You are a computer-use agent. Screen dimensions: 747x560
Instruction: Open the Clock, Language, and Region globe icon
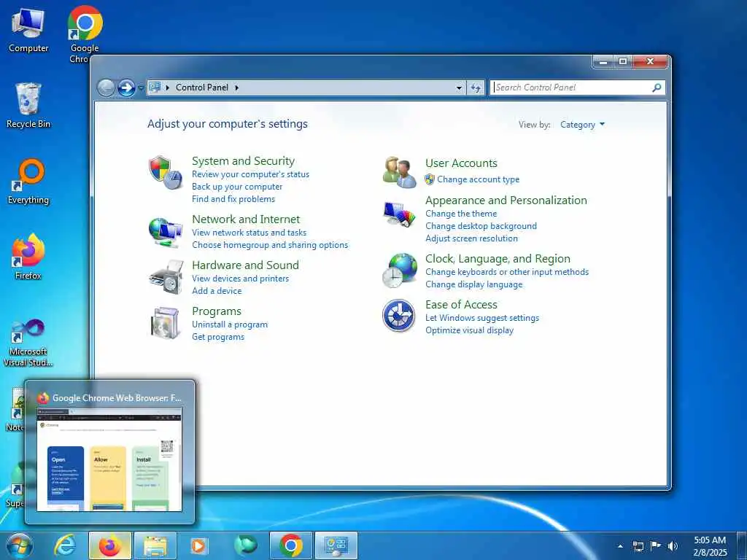pyautogui.click(x=399, y=270)
